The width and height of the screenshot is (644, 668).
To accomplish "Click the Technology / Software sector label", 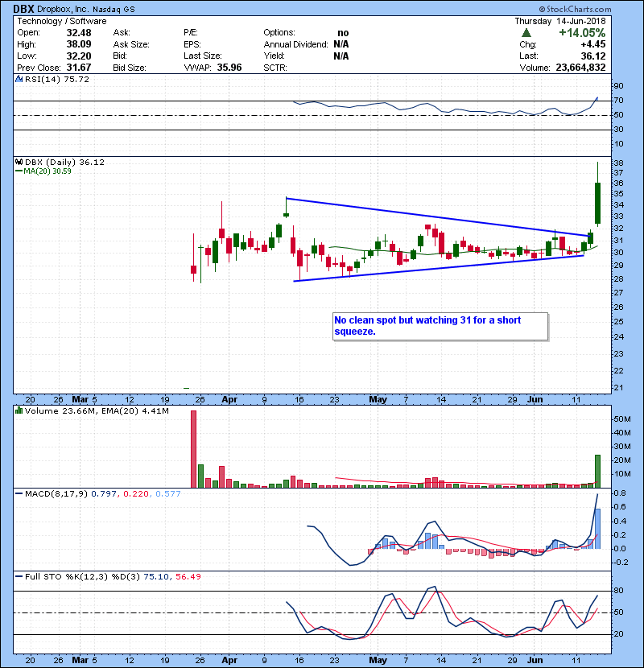I will tap(62, 21).
